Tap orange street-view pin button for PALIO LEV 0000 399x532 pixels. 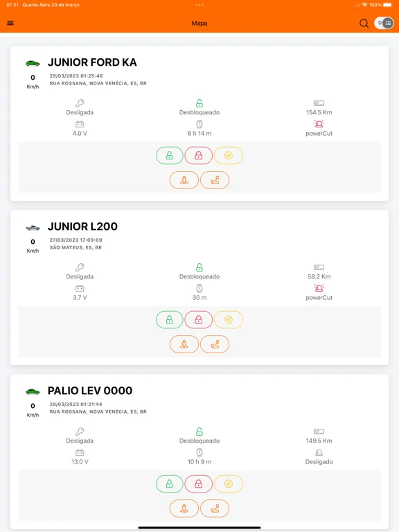[x=184, y=508]
